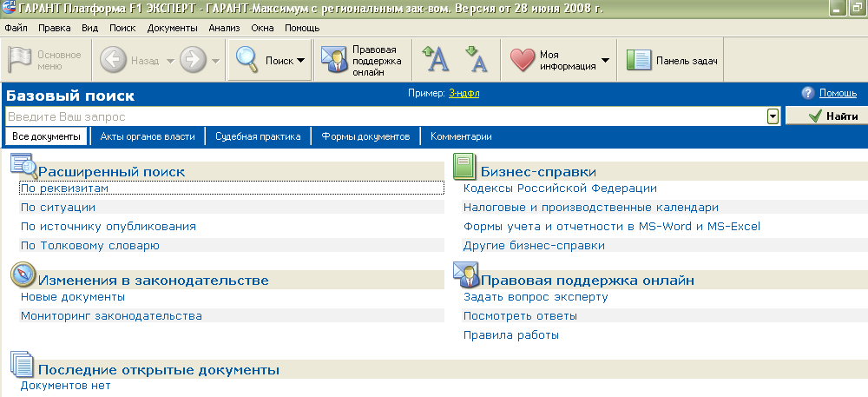Open the Поиск menu in menu bar
868x397 pixels.
click(x=122, y=28)
